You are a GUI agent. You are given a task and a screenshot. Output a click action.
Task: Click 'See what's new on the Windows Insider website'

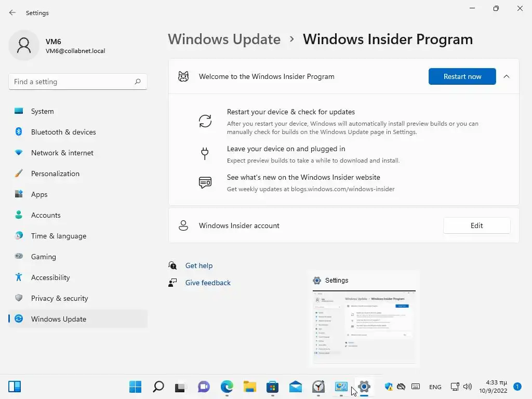[x=303, y=177]
